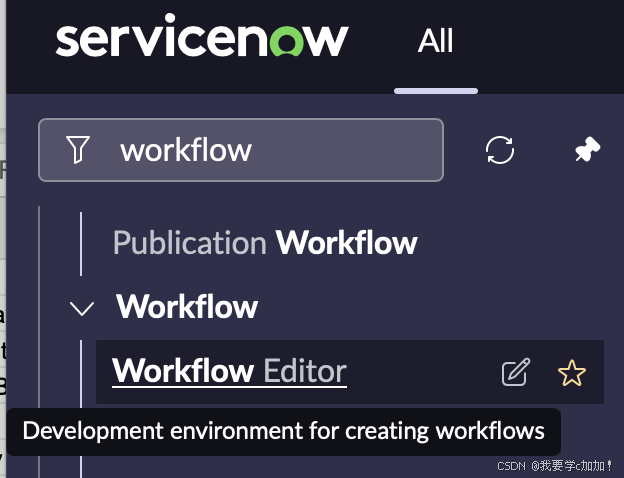Click the workflow filter navigator input

pyautogui.click(x=241, y=150)
